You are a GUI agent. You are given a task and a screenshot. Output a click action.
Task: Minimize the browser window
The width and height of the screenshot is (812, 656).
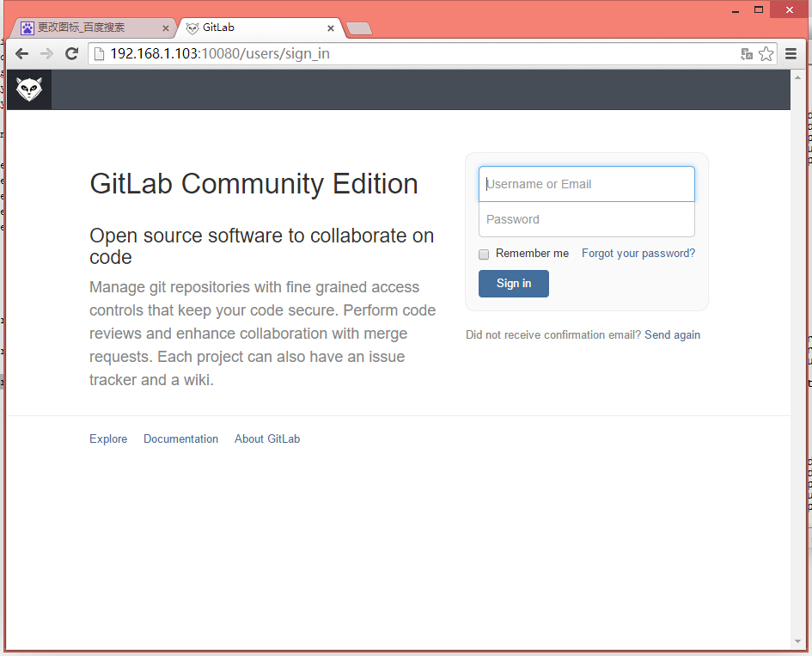(x=735, y=9)
